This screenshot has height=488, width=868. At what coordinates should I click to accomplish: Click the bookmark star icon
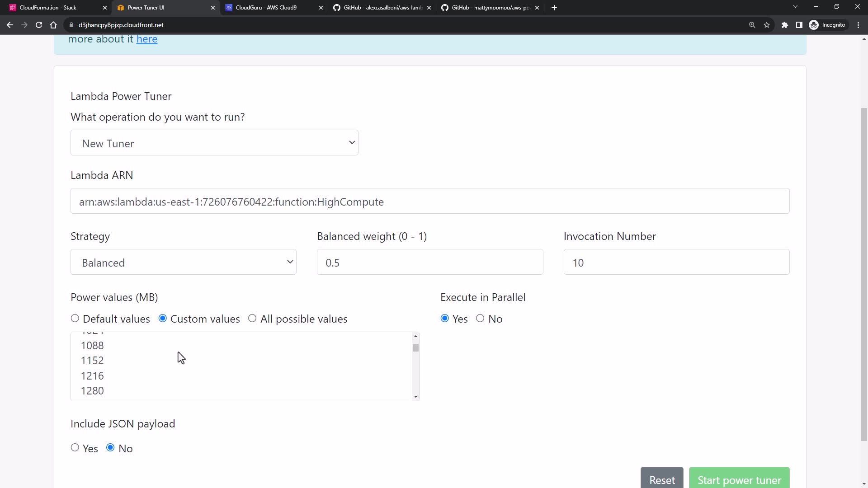point(767,25)
